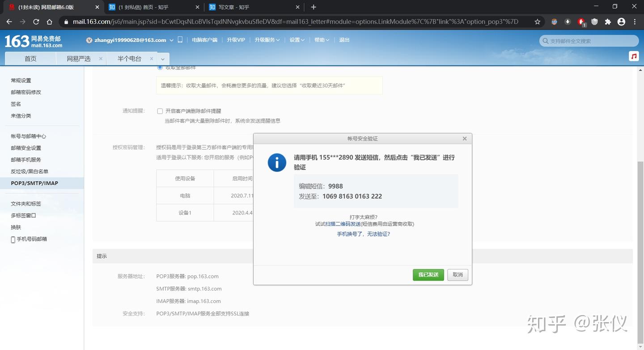The height and width of the screenshot is (350, 644).
Task: Click the bookmark star in the address bar
Action: click(x=537, y=21)
